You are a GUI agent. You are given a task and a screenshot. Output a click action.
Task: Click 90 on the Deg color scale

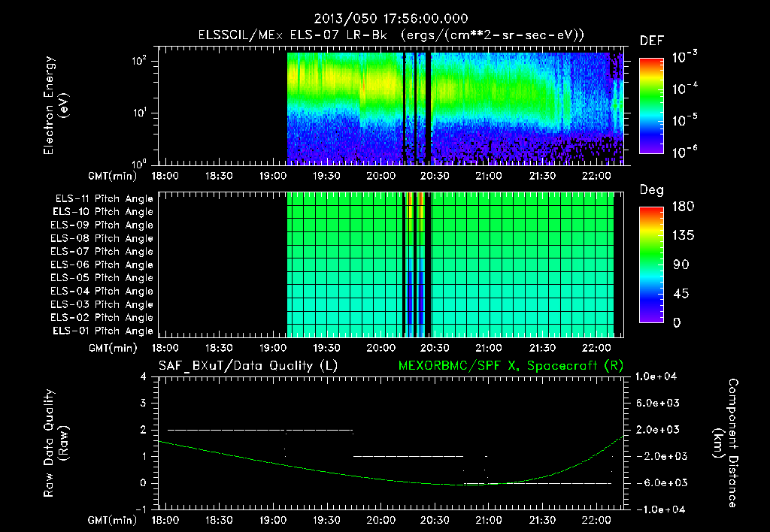click(681, 265)
